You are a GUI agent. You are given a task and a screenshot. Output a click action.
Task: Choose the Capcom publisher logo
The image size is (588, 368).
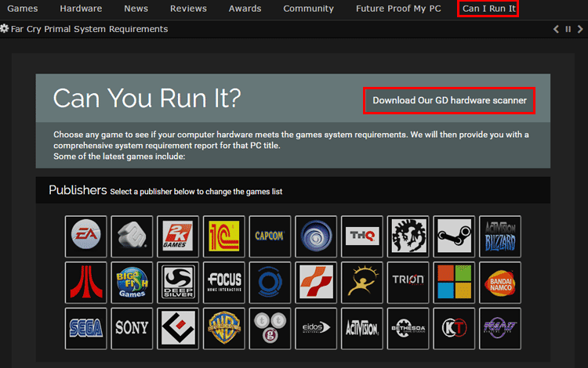270,236
